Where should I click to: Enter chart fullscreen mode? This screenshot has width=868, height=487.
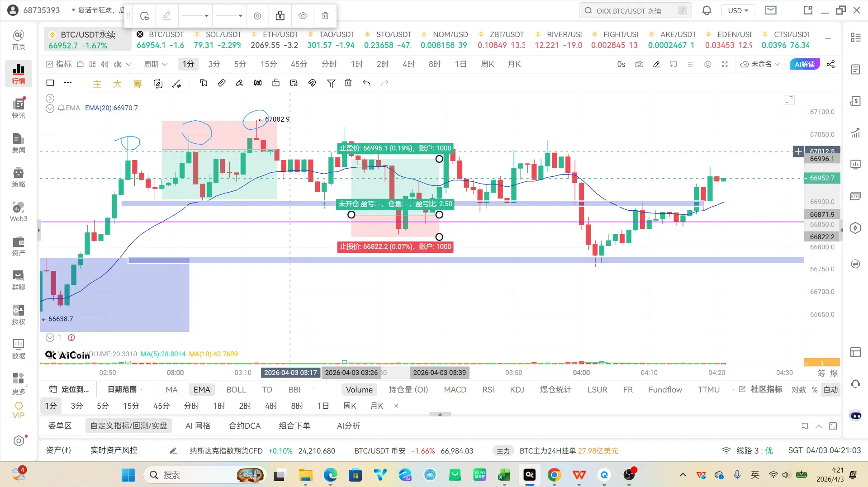tap(725, 64)
